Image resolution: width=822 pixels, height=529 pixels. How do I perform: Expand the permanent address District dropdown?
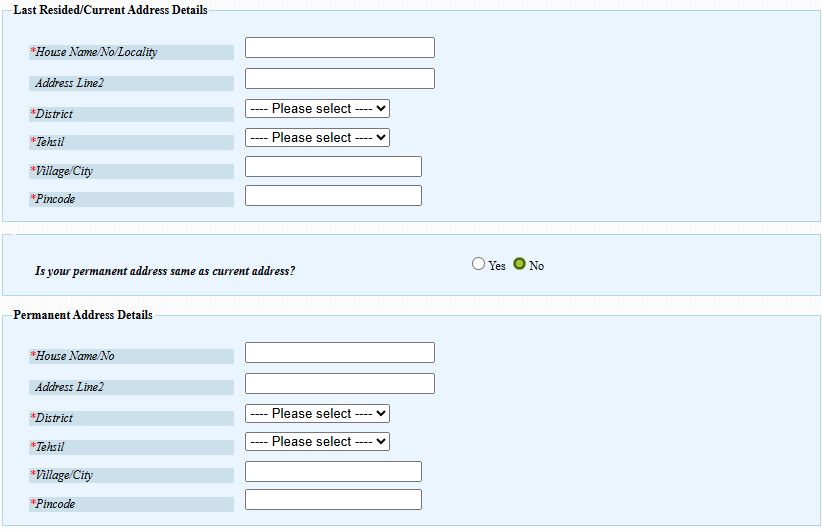click(x=317, y=413)
